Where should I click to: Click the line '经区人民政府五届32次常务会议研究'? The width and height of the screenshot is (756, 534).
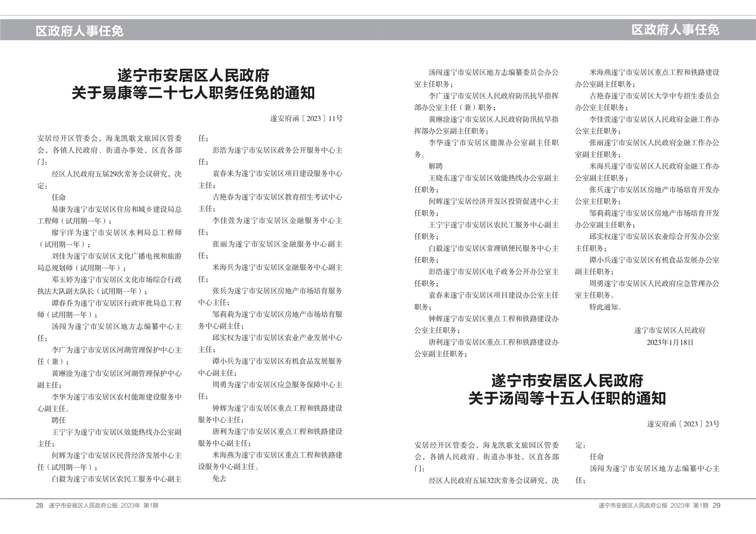point(494,480)
